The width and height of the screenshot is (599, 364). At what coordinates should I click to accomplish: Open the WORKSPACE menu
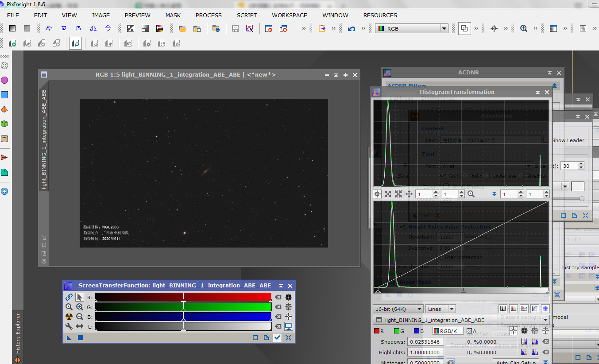290,15
